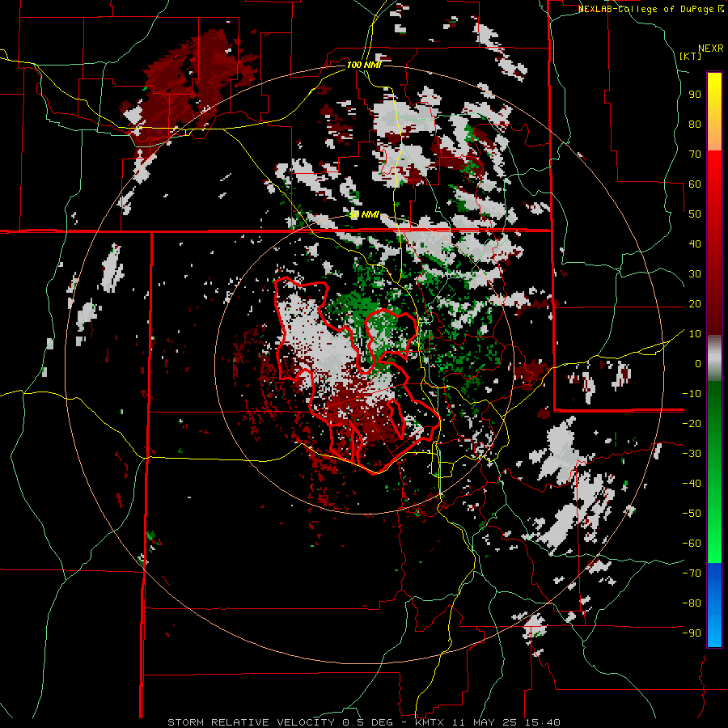
Task: Click the -30 knot scale label
Action: [692, 454]
